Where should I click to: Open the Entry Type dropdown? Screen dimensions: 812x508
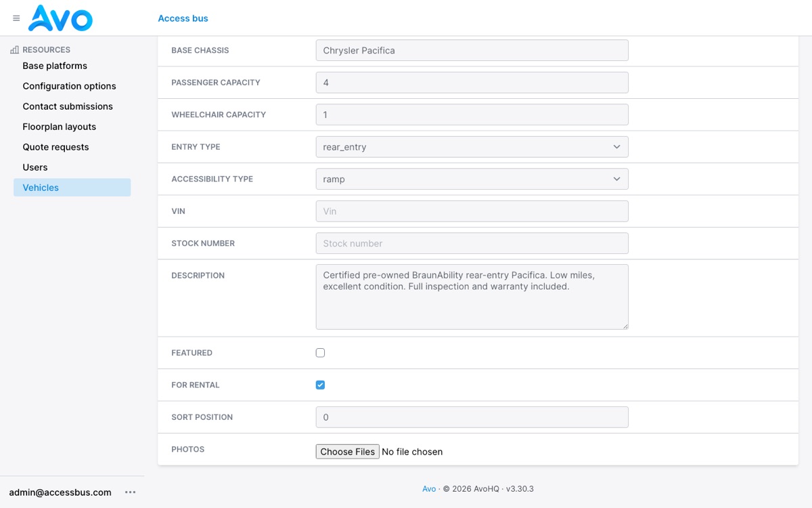(x=472, y=147)
